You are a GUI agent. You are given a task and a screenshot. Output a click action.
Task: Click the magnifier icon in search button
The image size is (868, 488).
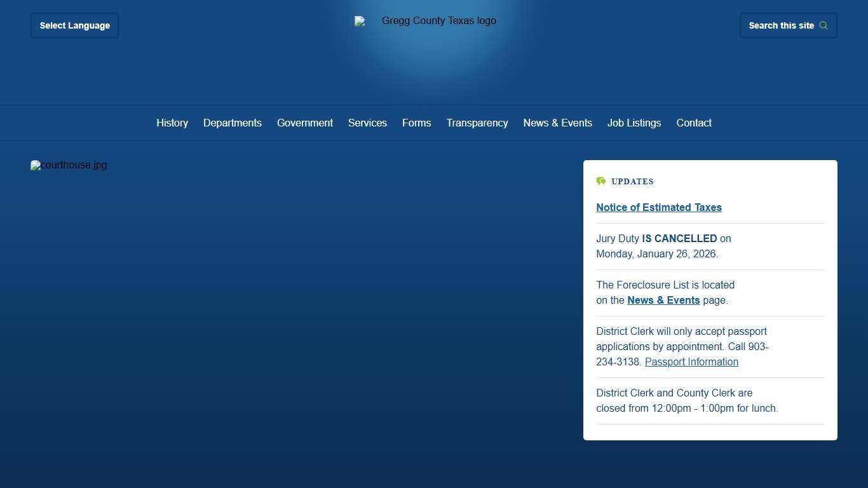coord(824,25)
